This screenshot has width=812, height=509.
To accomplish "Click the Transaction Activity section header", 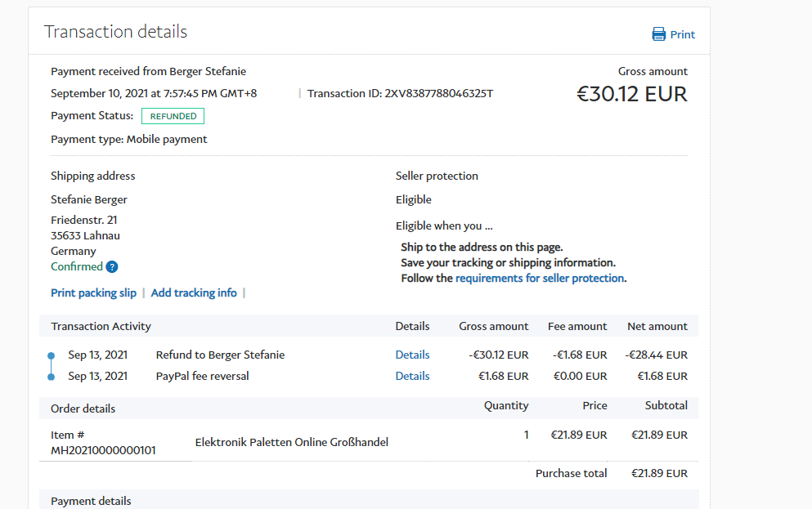I will click(x=101, y=326).
